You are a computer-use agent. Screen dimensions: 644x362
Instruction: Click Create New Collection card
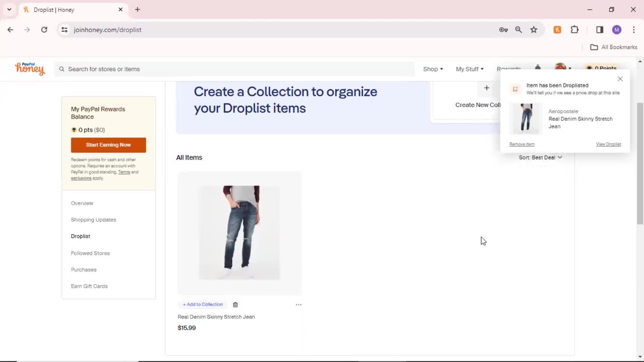(466, 101)
